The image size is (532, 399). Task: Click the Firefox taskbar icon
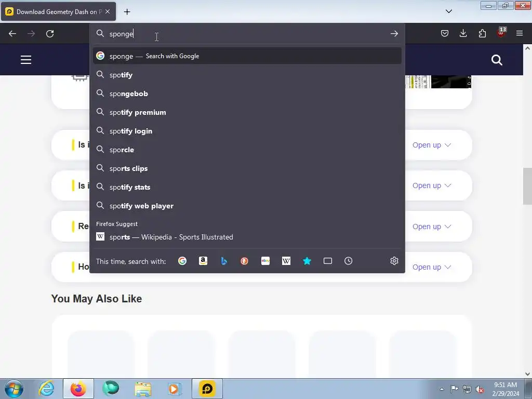[x=78, y=389]
